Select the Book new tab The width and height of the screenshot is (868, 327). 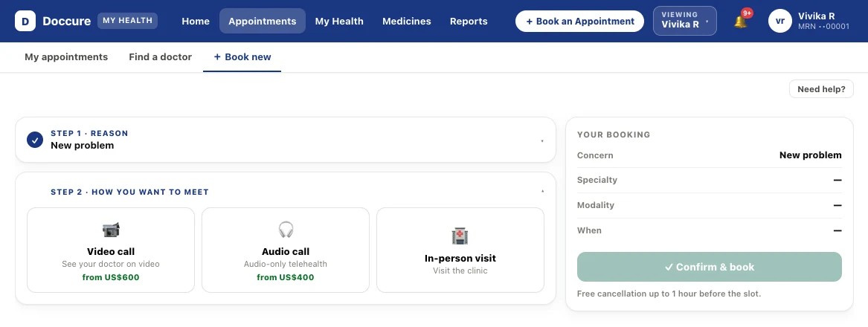(242, 57)
